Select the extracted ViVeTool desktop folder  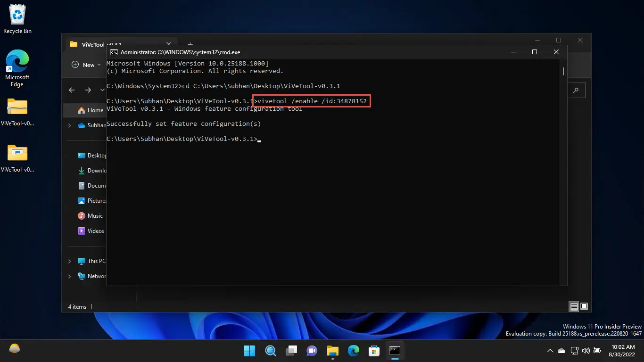click(x=17, y=158)
